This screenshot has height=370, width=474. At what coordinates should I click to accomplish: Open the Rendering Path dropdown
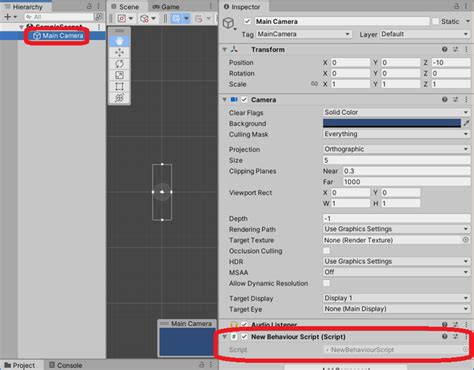[397, 229]
